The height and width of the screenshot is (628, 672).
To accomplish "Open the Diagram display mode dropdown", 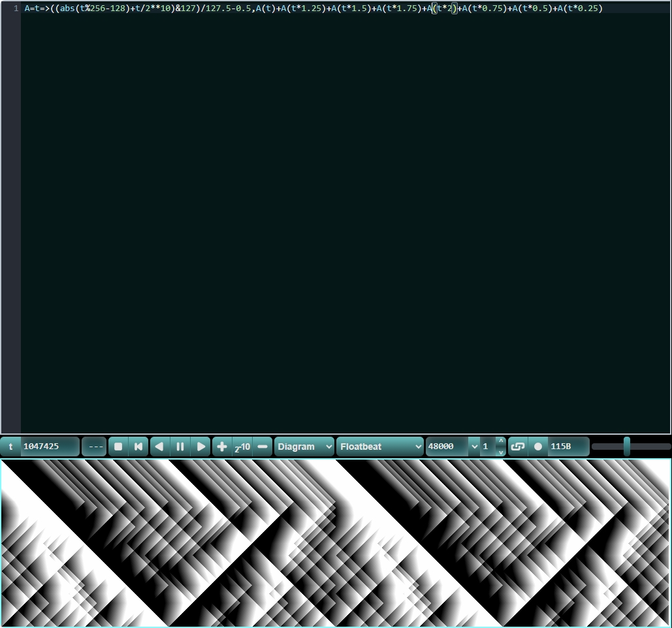I will 304,447.
